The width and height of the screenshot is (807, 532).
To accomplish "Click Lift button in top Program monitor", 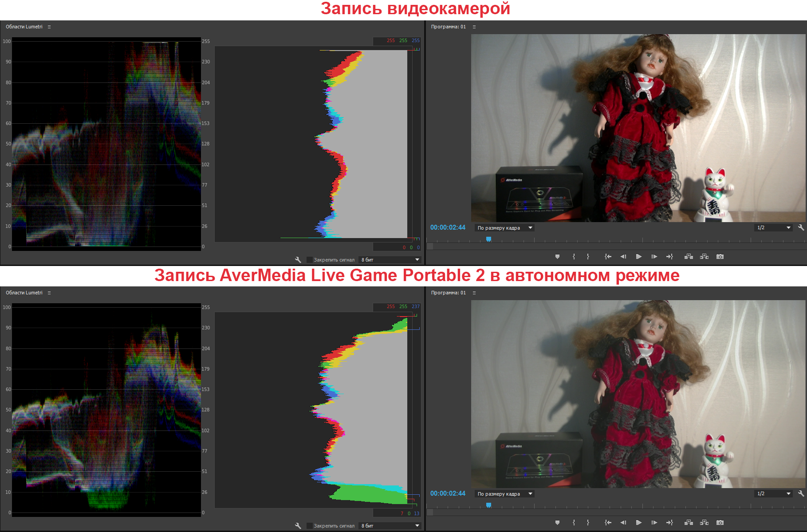I will (689, 257).
